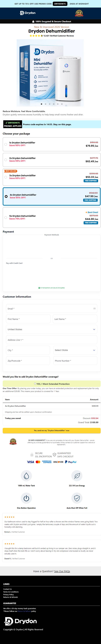This screenshot has width=101, height=644.
Task: Click the first product image carousel dot
Action: [41, 104]
